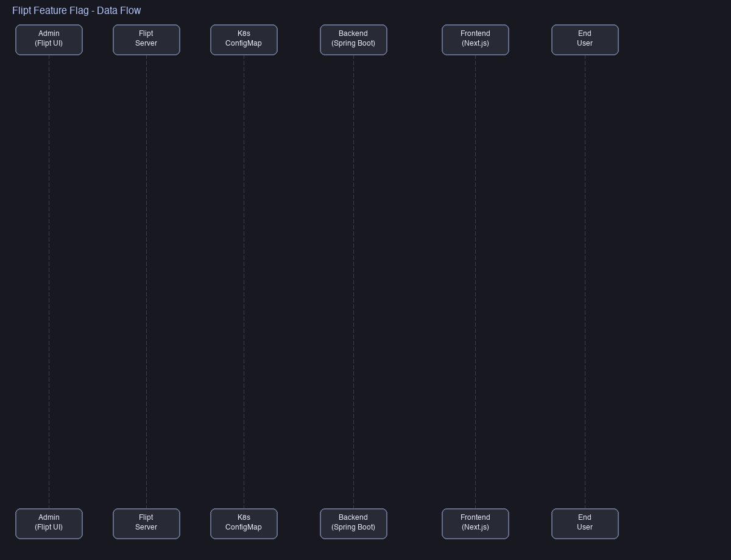Image resolution: width=731 pixels, height=560 pixels.
Task: Select the top Frontend (Next.js) participant
Action: 475,40
